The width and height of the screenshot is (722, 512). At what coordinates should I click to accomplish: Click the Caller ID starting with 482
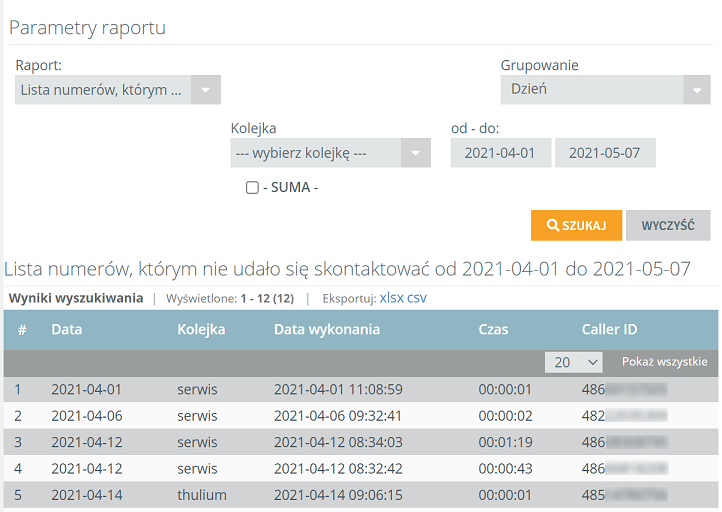coord(624,416)
